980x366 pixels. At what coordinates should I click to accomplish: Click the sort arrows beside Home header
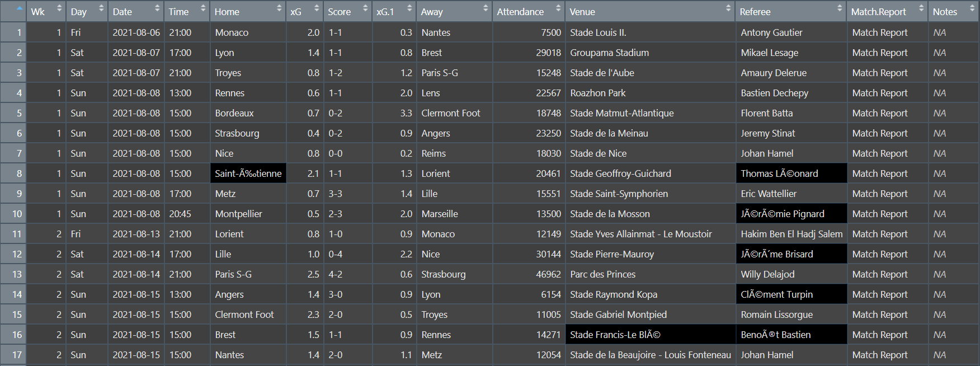pyautogui.click(x=279, y=9)
